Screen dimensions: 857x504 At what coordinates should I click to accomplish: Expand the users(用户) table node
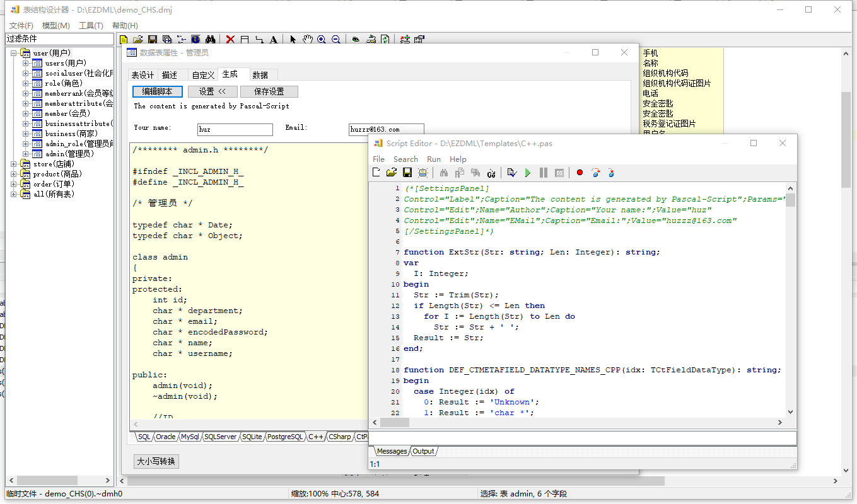click(26, 63)
